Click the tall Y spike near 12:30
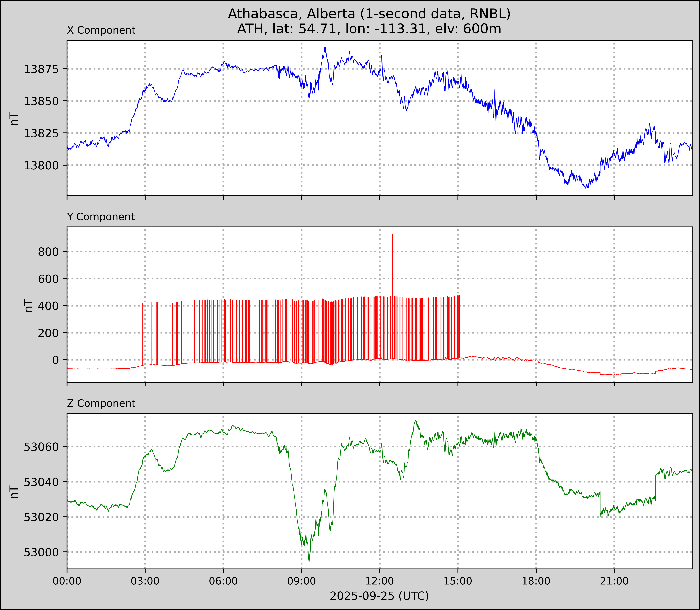The image size is (700, 610). click(x=392, y=259)
